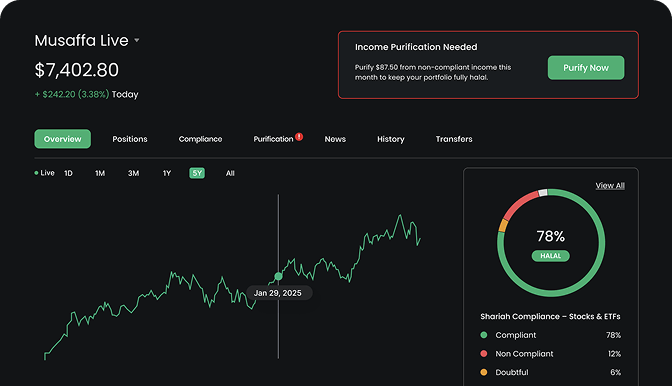This screenshot has width=672, height=386.
Task: Select the Live chart mode
Action: tap(45, 173)
